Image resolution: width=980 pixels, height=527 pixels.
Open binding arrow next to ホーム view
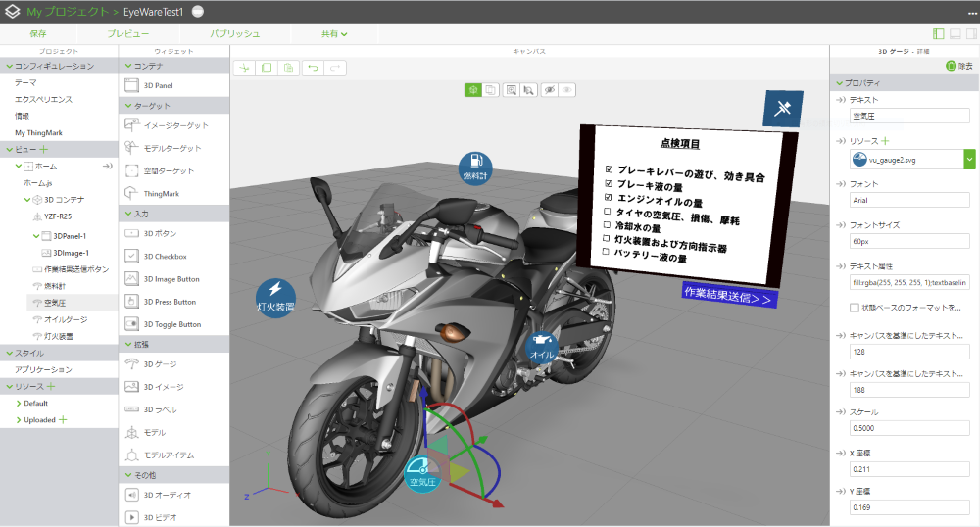click(x=108, y=167)
